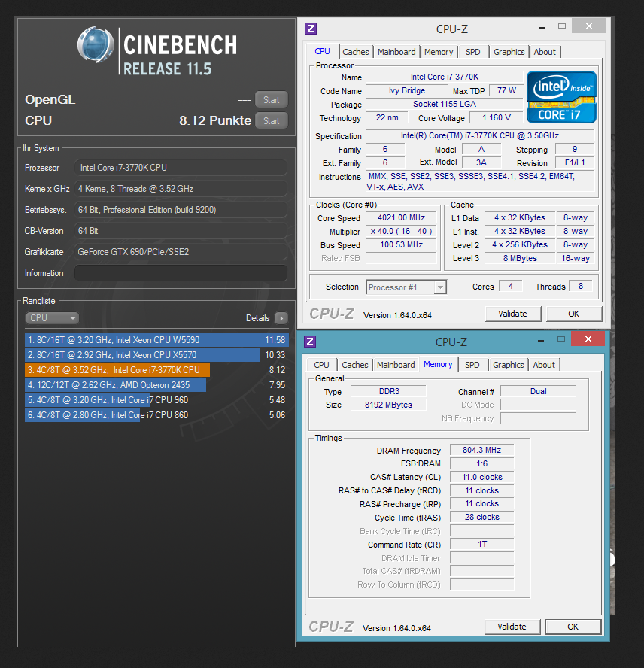Click the Level 3 cache value 8 MBytes
This screenshot has width=644, height=668.
[x=520, y=258]
